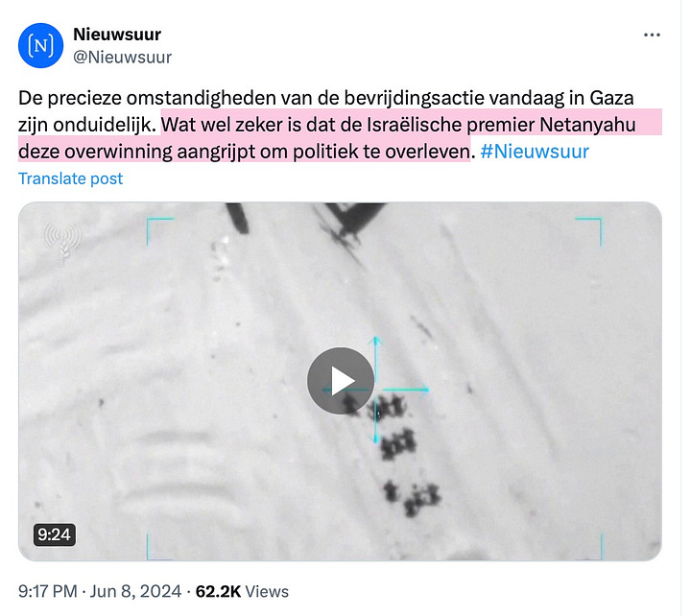Open the @Nieuwsuur handle profile

point(122,58)
